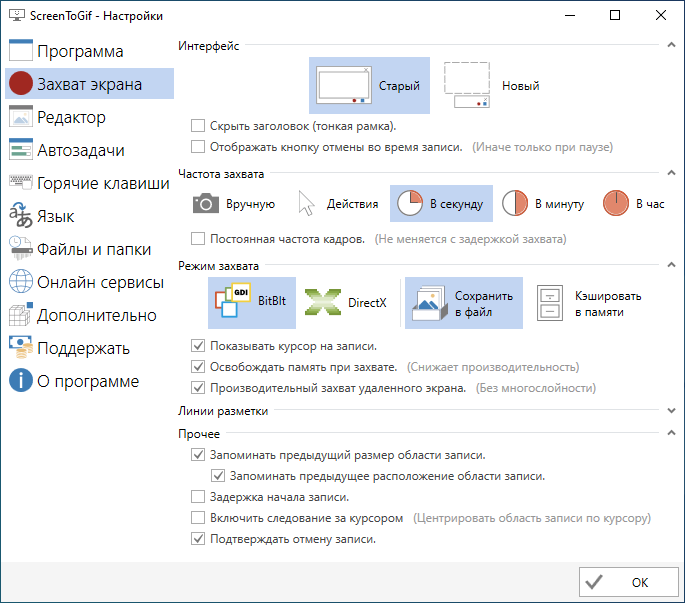Click the info icon for О программе

point(21,380)
